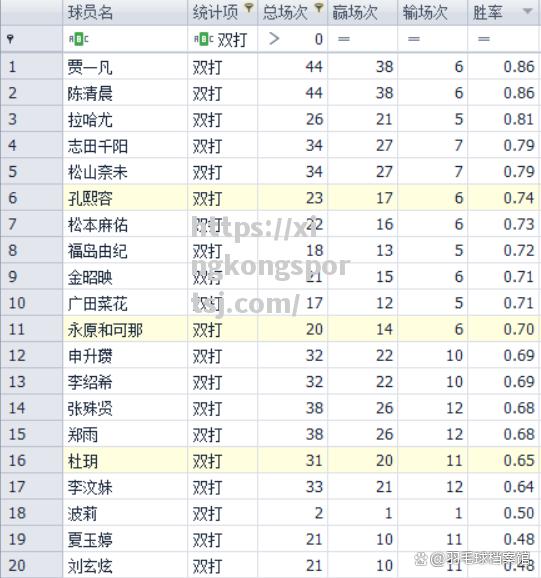Click the 球员名 column header
The height and width of the screenshot is (578, 541).
tap(125, 13)
